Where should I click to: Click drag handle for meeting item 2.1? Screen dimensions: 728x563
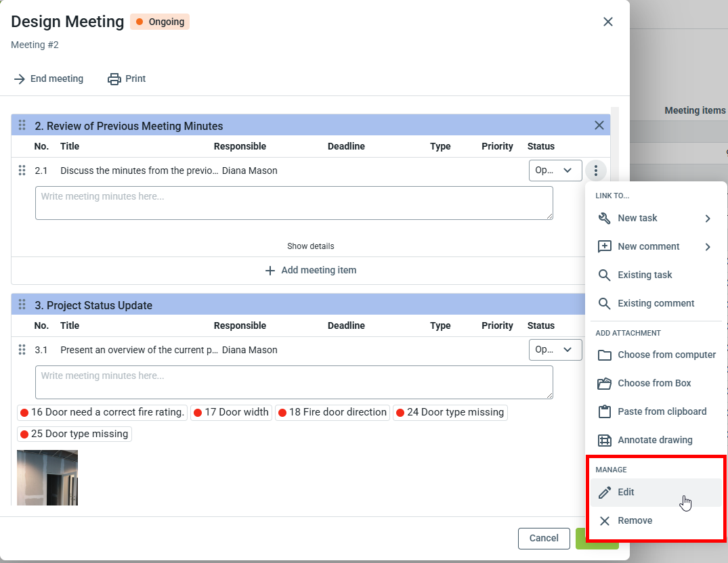[x=22, y=171]
